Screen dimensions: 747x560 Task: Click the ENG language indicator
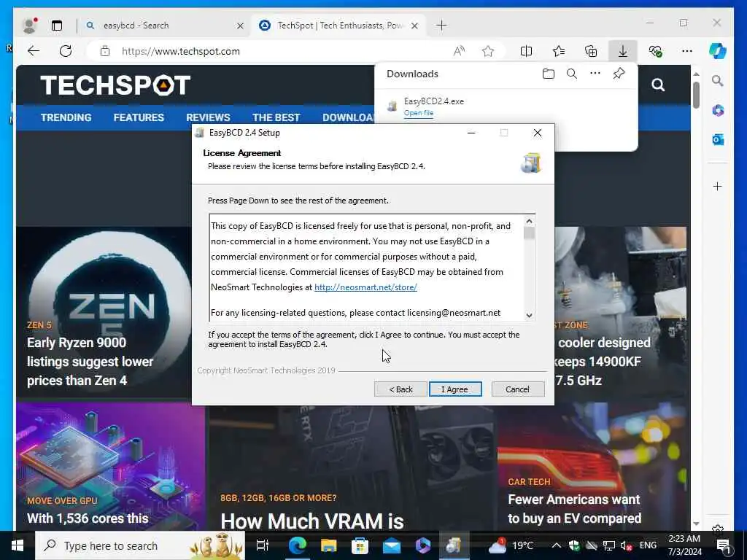[648, 545]
